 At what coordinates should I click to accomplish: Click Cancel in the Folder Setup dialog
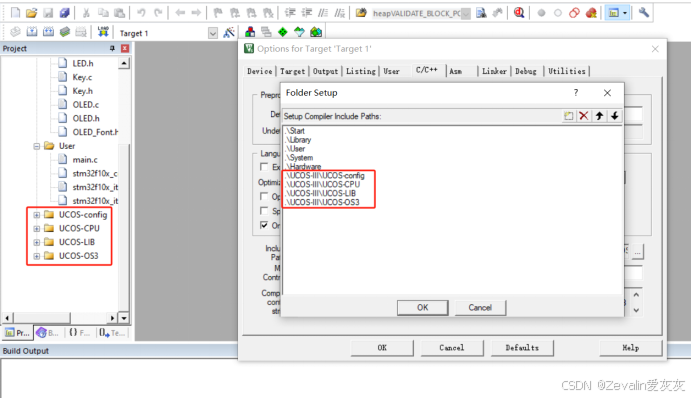(480, 308)
